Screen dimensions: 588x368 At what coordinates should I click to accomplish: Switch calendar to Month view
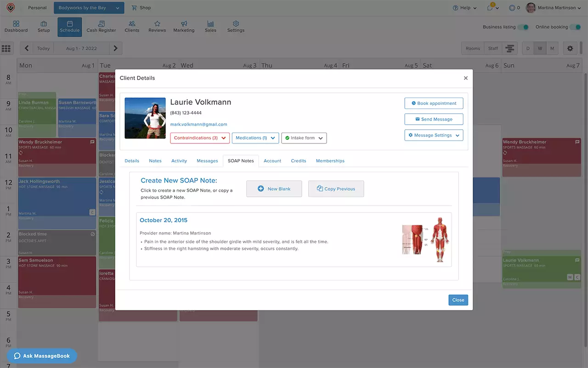(552, 48)
